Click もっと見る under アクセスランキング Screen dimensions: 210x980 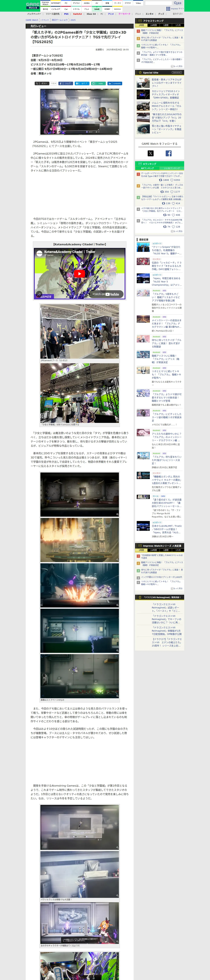[x=177, y=66]
